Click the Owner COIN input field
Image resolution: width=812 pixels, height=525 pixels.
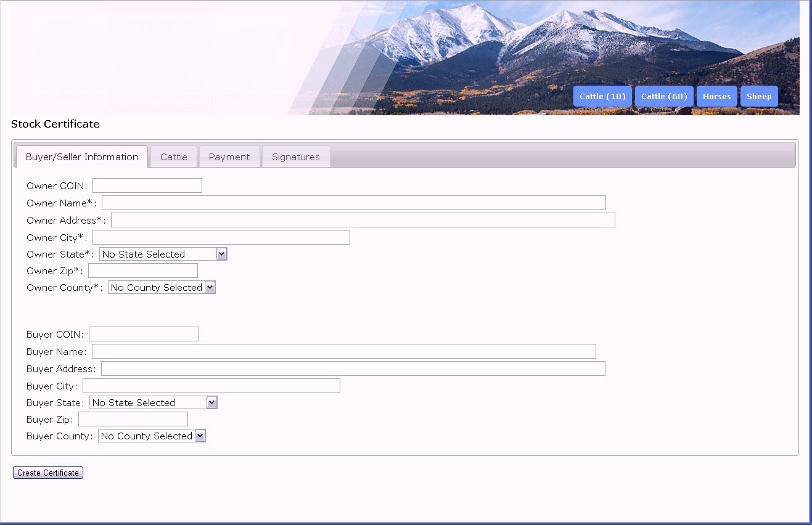point(147,185)
